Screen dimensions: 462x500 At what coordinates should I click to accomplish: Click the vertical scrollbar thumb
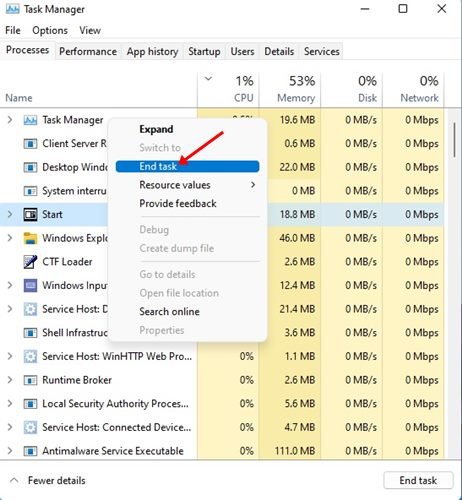454,140
